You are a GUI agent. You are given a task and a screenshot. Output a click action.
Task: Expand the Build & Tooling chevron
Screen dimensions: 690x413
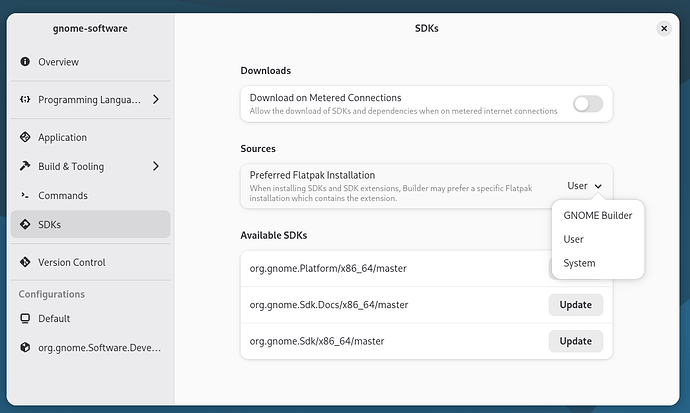[156, 166]
